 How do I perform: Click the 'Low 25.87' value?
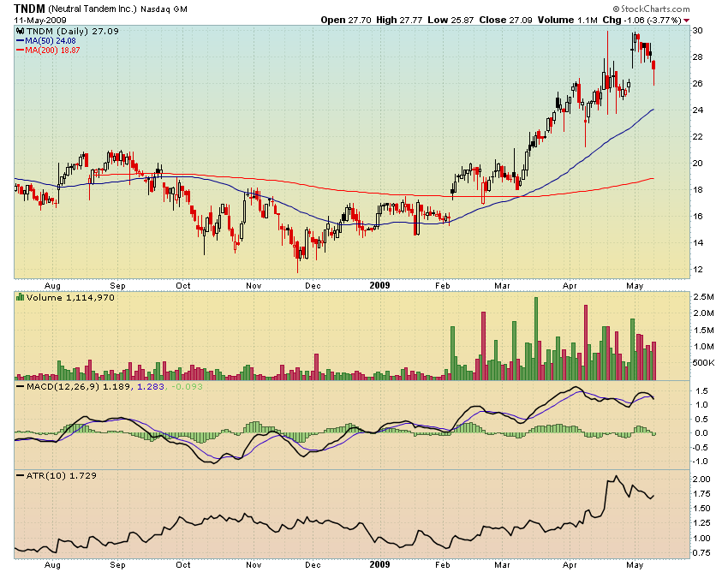click(451, 20)
